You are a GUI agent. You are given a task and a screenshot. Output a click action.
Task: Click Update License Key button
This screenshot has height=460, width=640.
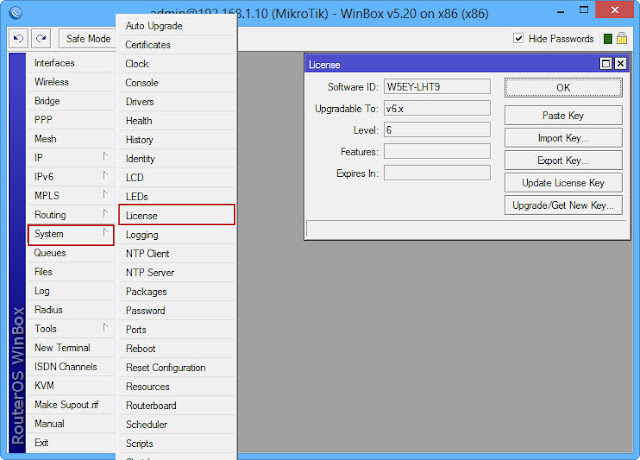pyautogui.click(x=563, y=183)
